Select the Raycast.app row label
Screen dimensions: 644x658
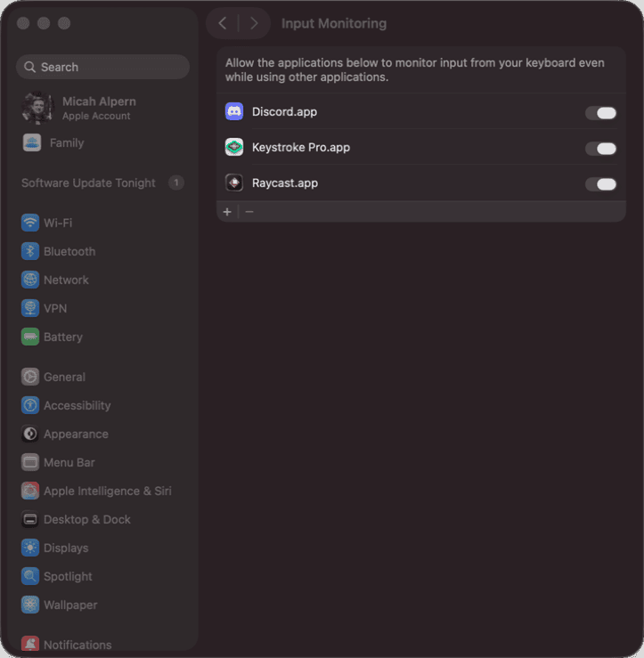click(x=285, y=183)
